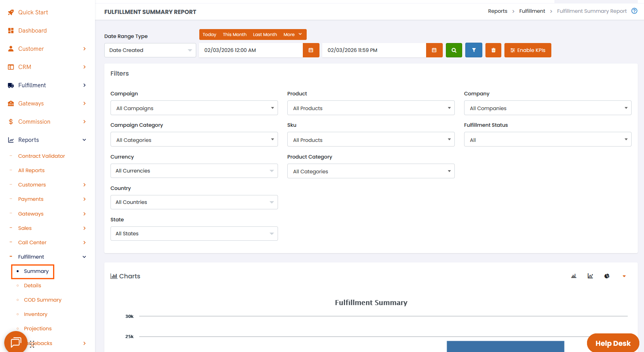
Task: Select the Last Month preset
Action: tap(265, 35)
